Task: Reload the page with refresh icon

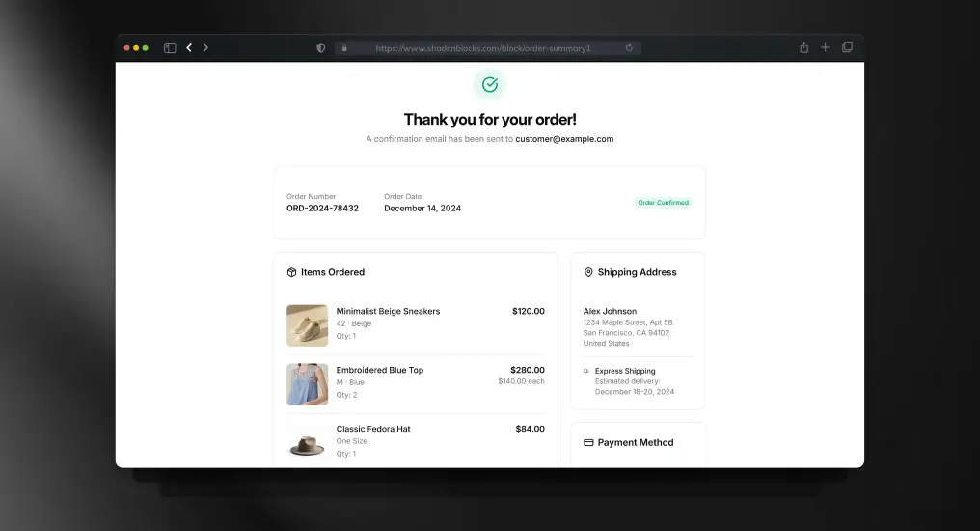Action: pos(629,48)
